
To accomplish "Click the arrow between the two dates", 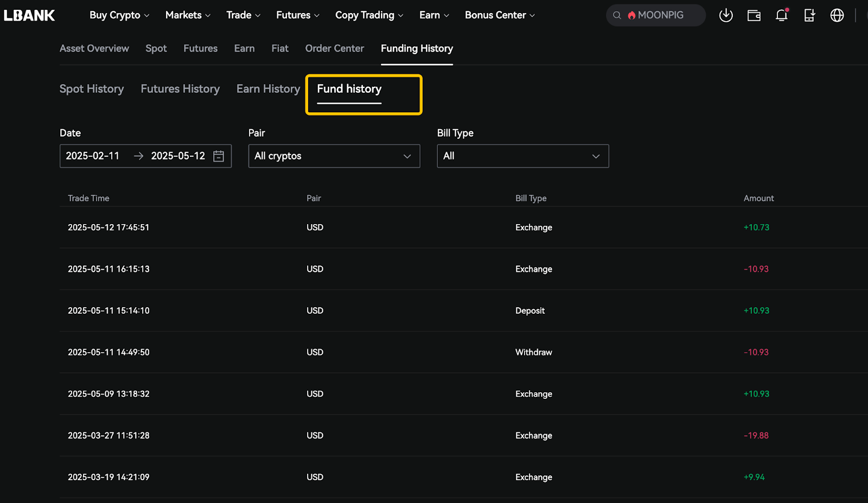I will click(138, 156).
